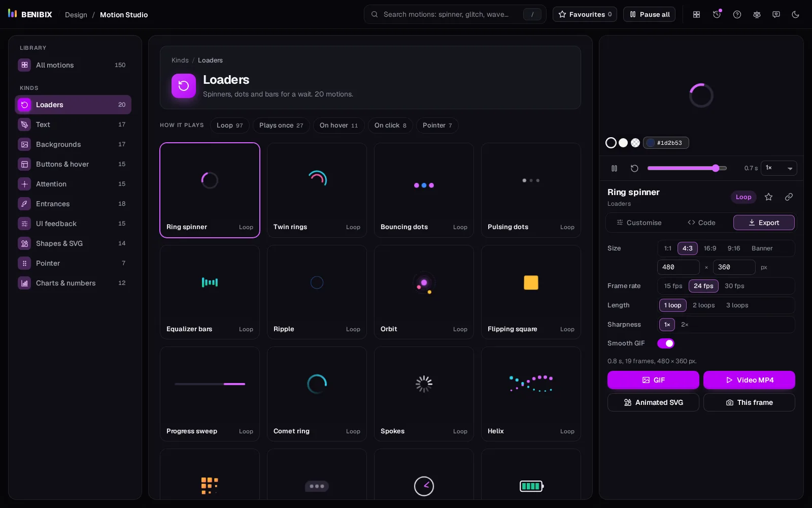
Task: Switch to the Customise tab
Action: coord(639,223)
